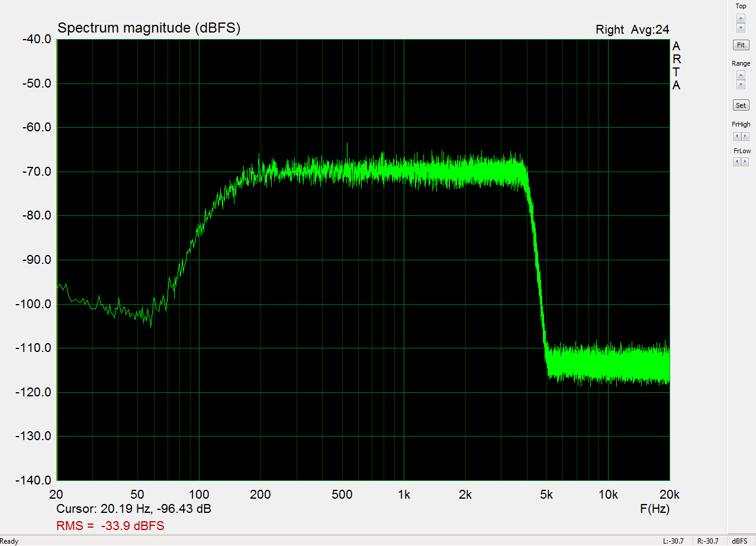Click the '1k' frequency axis label
This screenshot has height=546, width=756.
click(404, 495)
